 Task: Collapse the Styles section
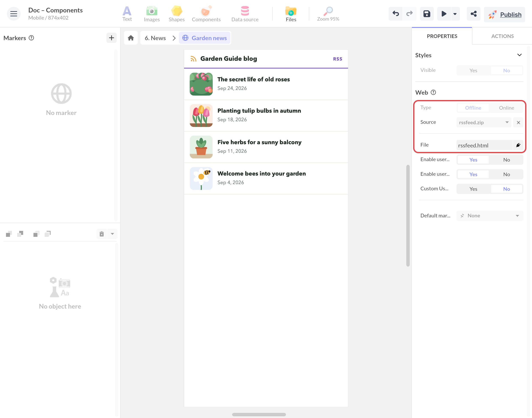point(519,55)
